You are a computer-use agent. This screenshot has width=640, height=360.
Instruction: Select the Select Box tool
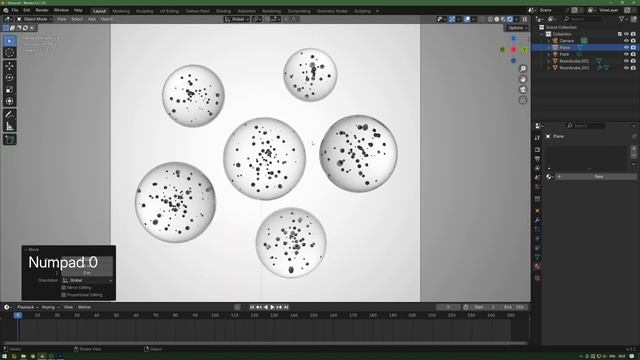[9, 41]
